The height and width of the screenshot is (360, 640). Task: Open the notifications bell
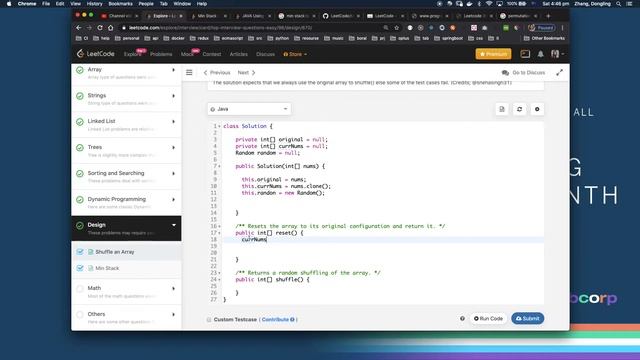540,54
